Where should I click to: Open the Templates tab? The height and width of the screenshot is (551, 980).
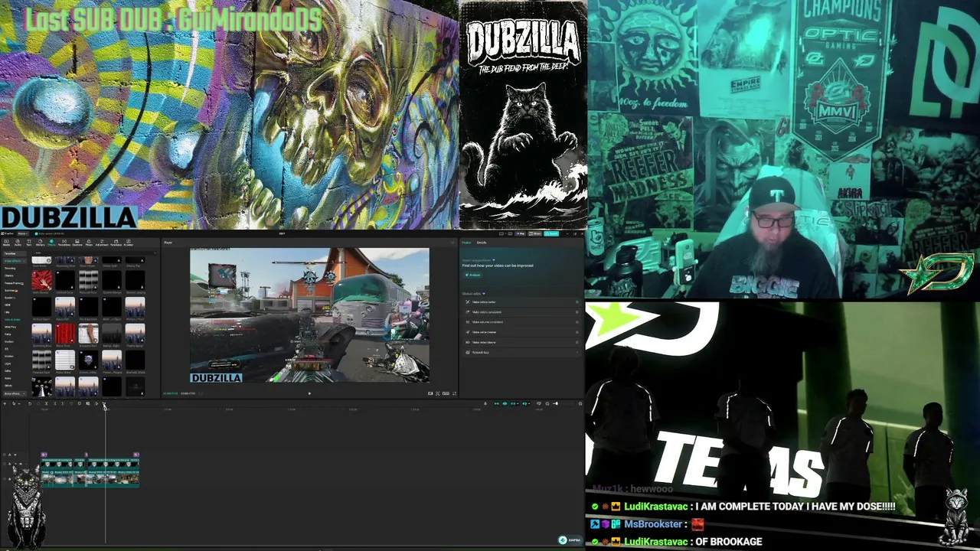coord(116,243)
